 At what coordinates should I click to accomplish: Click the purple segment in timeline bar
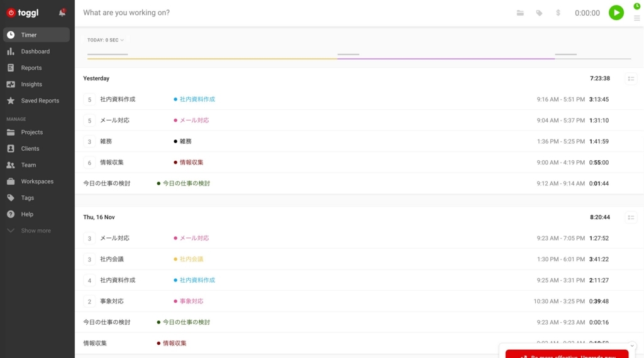coord(446,58)
